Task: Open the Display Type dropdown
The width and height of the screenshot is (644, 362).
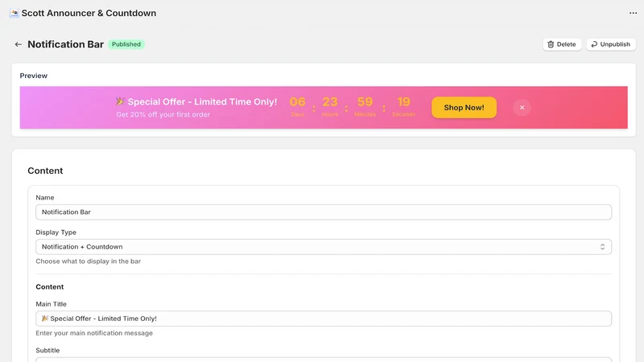Action: [324, 247]
